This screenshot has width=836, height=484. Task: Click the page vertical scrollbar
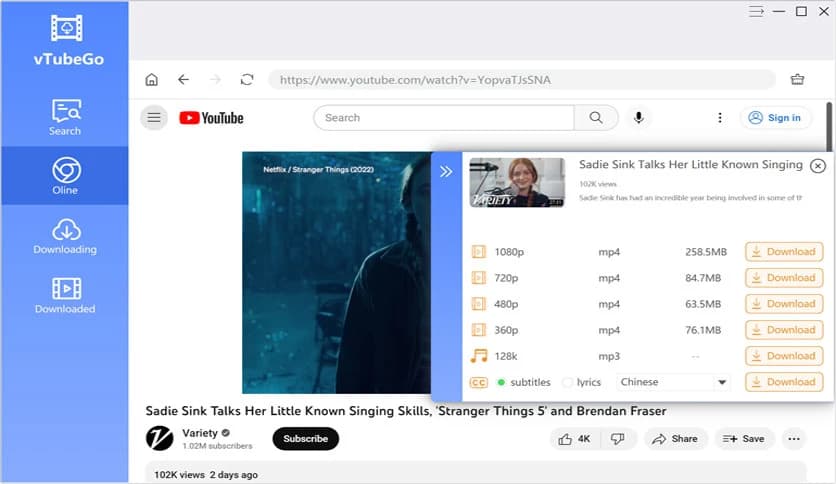tap(829, 126)
